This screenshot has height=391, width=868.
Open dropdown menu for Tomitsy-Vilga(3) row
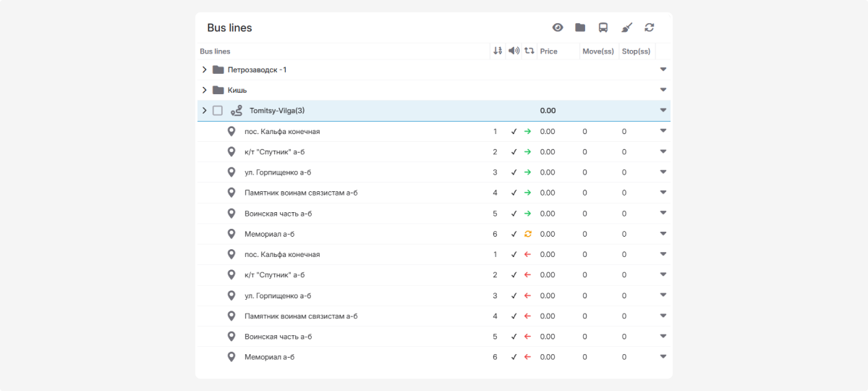click(x=663, y=111)
